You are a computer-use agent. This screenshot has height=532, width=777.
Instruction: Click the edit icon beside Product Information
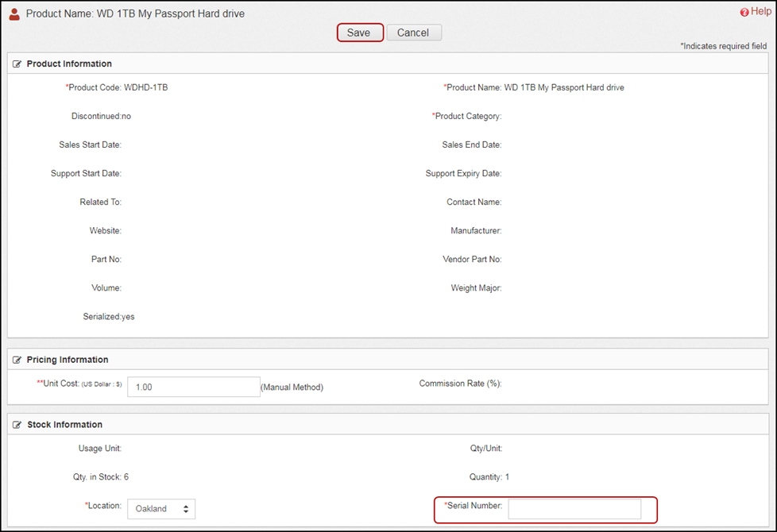tap(17, 64)
